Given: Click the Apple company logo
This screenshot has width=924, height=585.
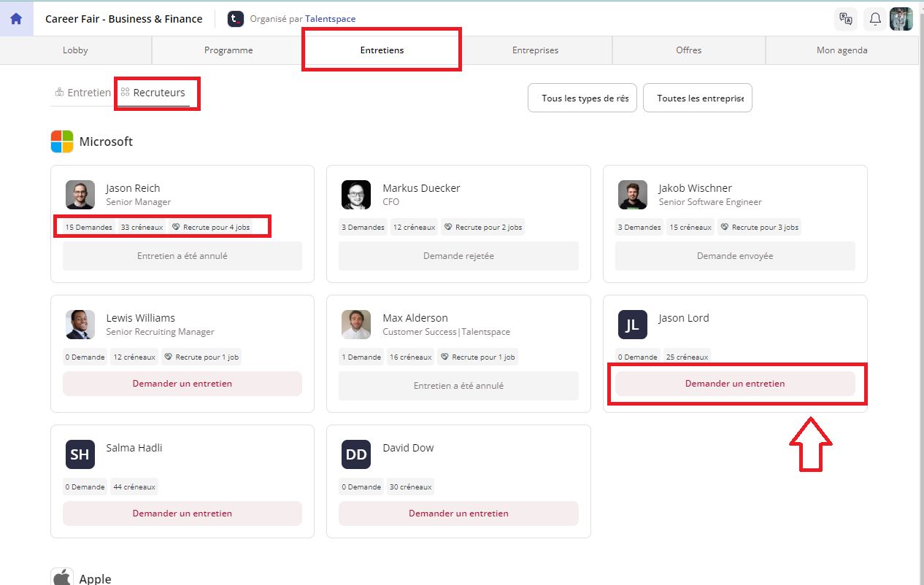Looking at the screenshot, I should pos(62,578).
